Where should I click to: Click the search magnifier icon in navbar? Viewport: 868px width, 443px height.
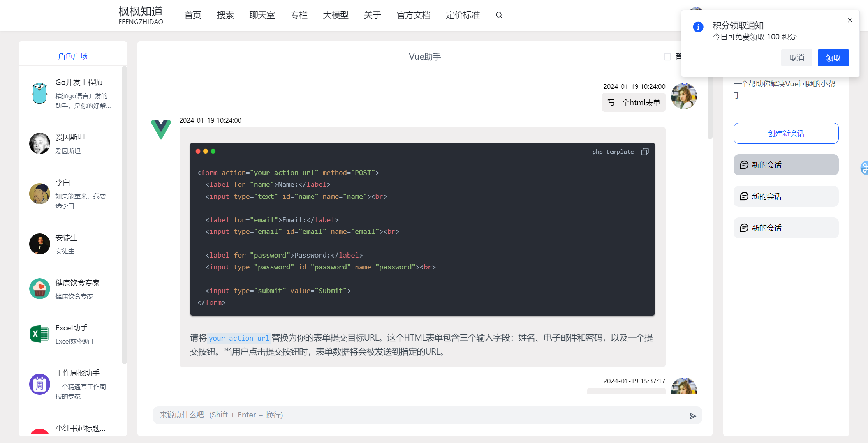point(499,15)
